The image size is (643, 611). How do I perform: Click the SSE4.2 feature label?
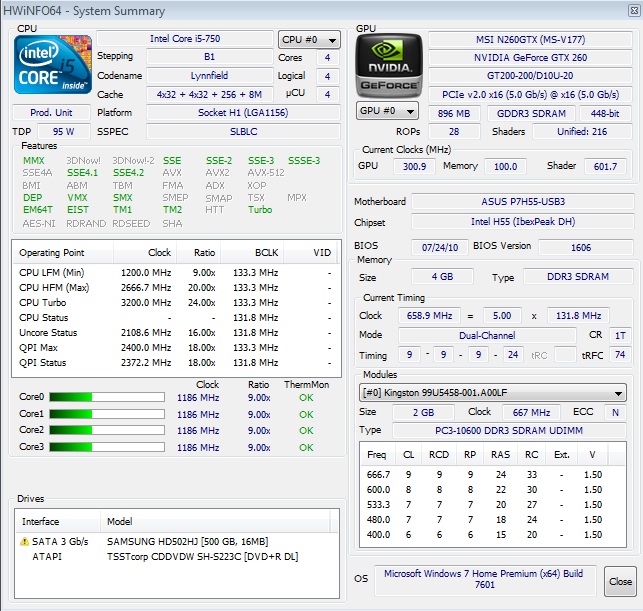point(128,173)
